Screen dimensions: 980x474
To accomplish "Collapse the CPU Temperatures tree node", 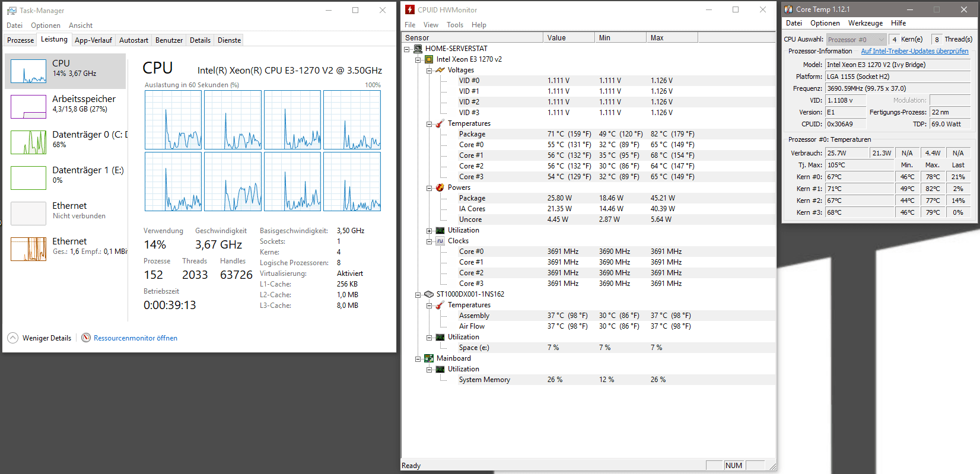I will [x=429, y=124].
